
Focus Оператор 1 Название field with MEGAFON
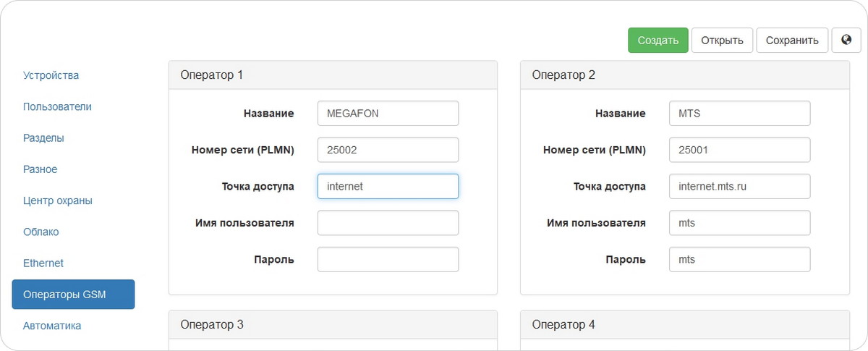click(388, 114)
